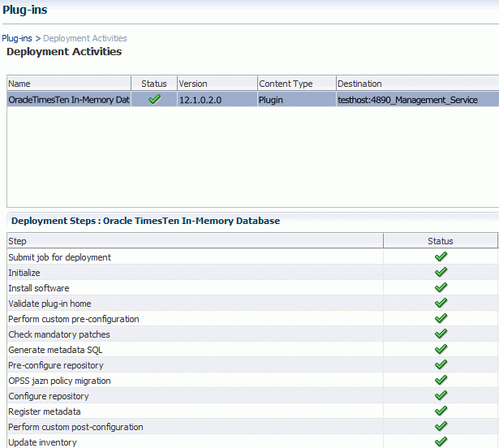Click the Deployment Activities page heading

click(64, 52)
